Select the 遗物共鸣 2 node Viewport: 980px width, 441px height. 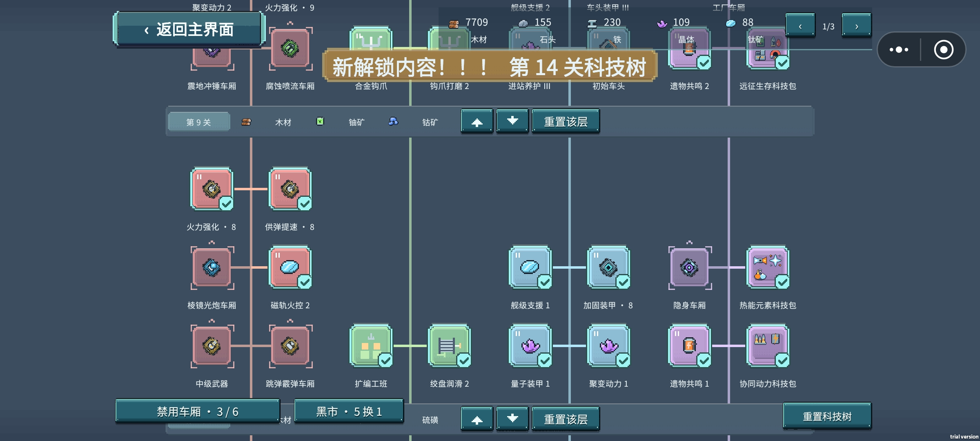[x=689, y=49]
